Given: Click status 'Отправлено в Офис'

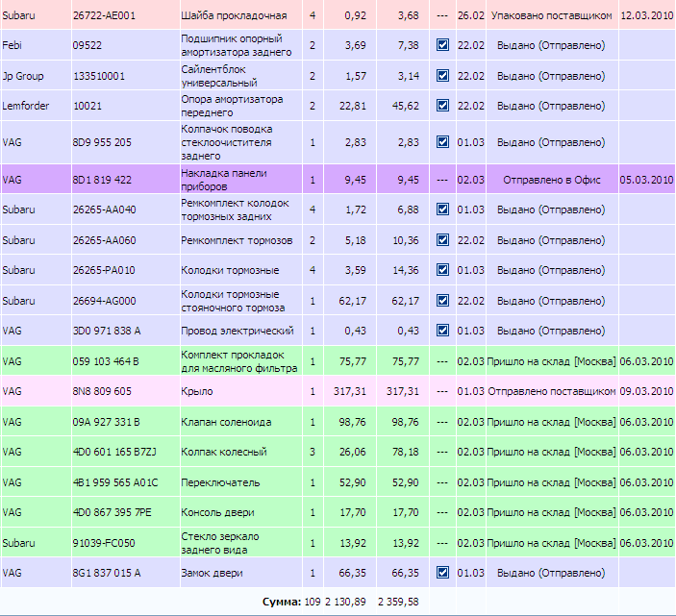Looking at the screenshot, I should (551, 180).
